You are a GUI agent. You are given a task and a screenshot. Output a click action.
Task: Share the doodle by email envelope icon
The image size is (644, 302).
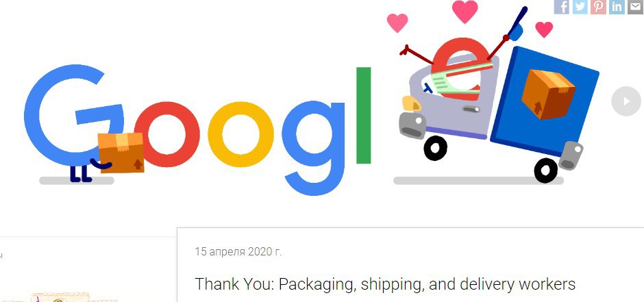point(635,7)
